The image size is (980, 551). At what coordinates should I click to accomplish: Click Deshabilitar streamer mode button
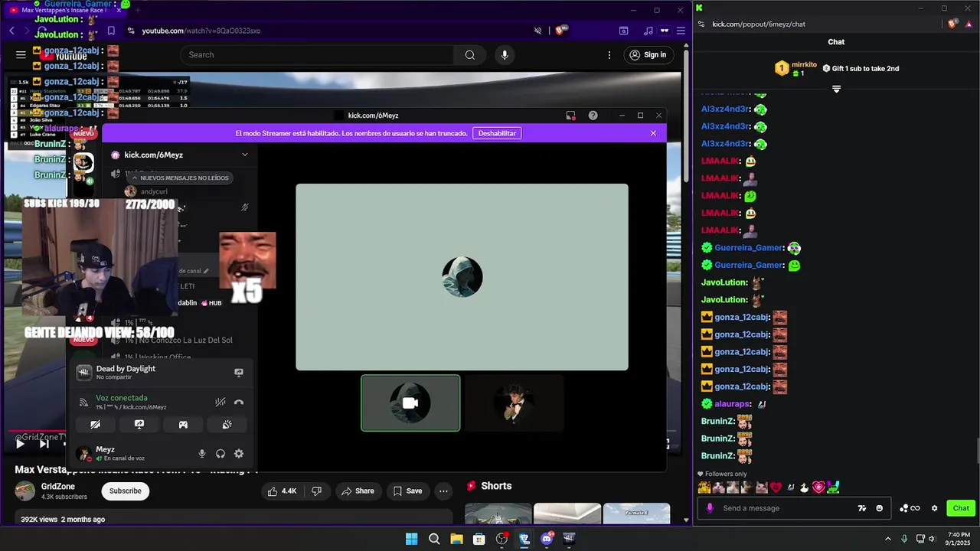click(x=497, y=133)
